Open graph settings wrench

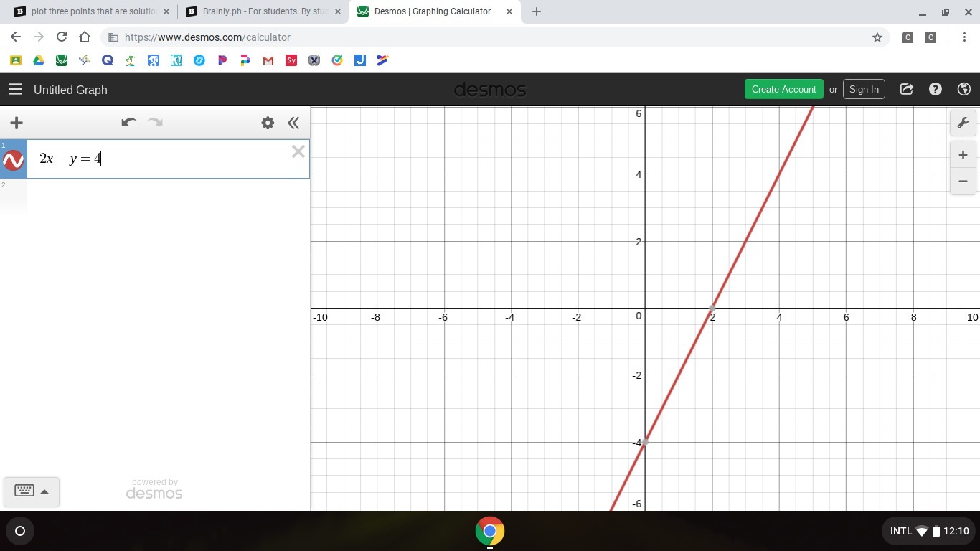pyautogui.click(x=963, y=123)
